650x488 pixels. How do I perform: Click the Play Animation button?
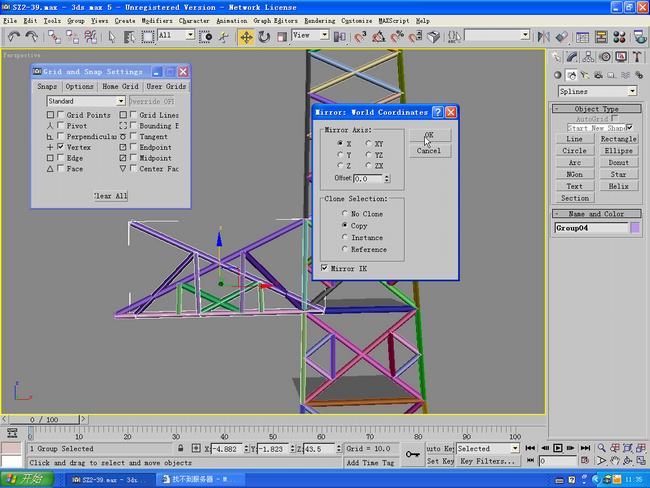click(x=558, y=448)
